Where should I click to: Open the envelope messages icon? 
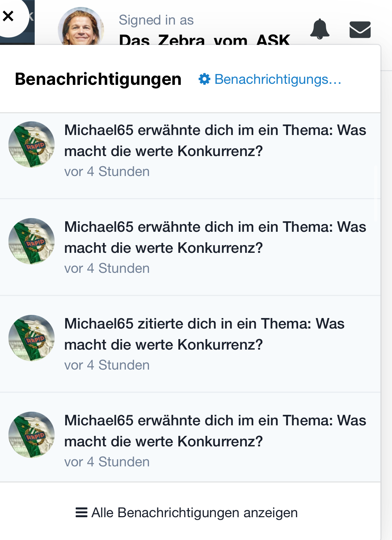[x=360, y=29]
